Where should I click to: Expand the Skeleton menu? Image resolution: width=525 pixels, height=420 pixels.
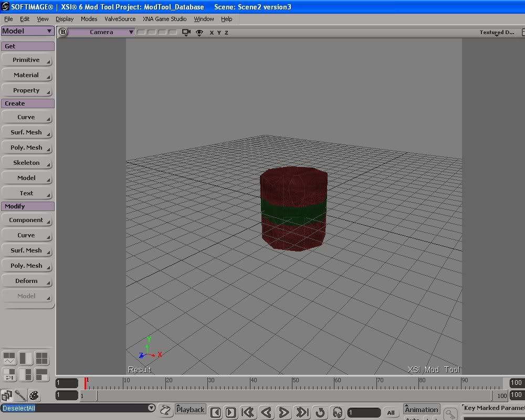[27, 163]
